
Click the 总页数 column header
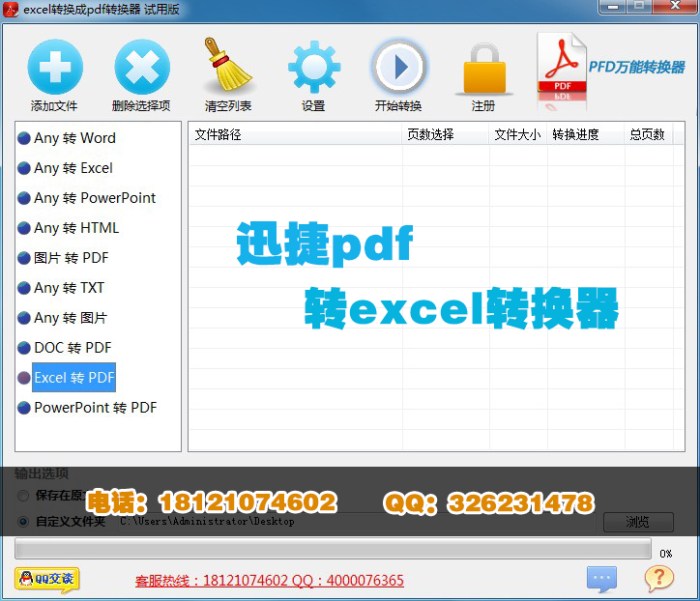pyautogui.click(x=649, y=134)
